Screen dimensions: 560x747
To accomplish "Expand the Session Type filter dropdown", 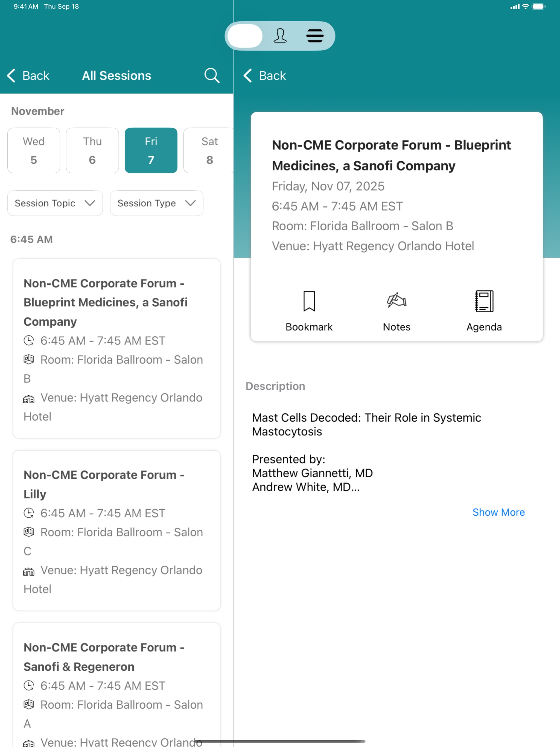I will coord(157,203).
